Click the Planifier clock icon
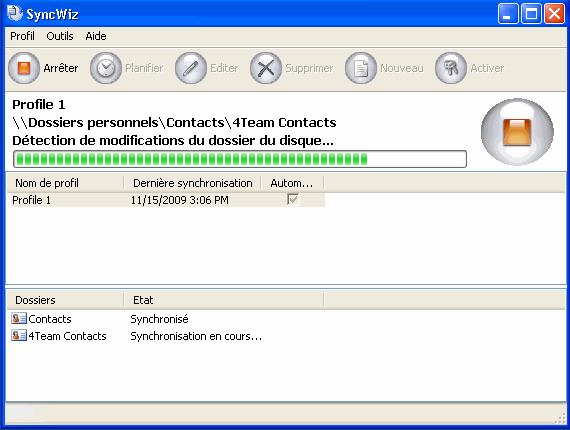 [106, 68]
